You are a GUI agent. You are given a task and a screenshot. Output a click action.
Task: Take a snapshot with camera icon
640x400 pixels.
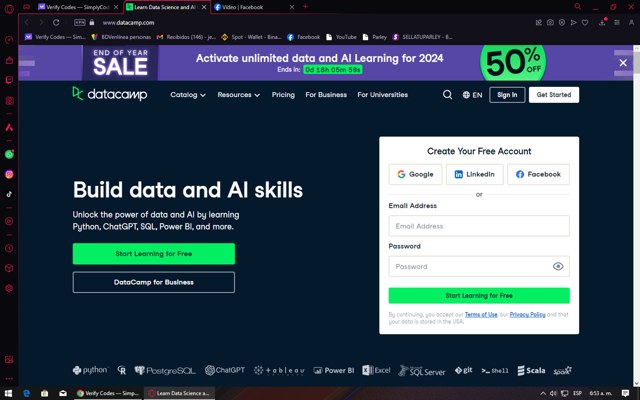pos(550,22)
